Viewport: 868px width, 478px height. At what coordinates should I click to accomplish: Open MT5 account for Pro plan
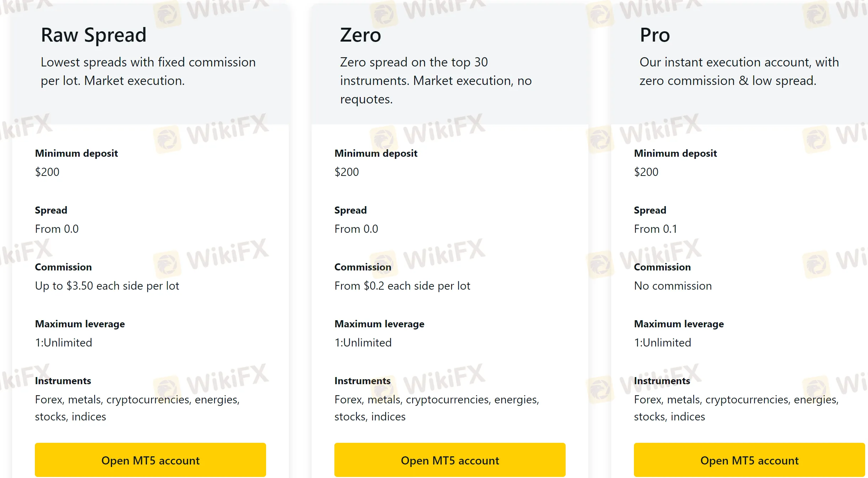749,460
